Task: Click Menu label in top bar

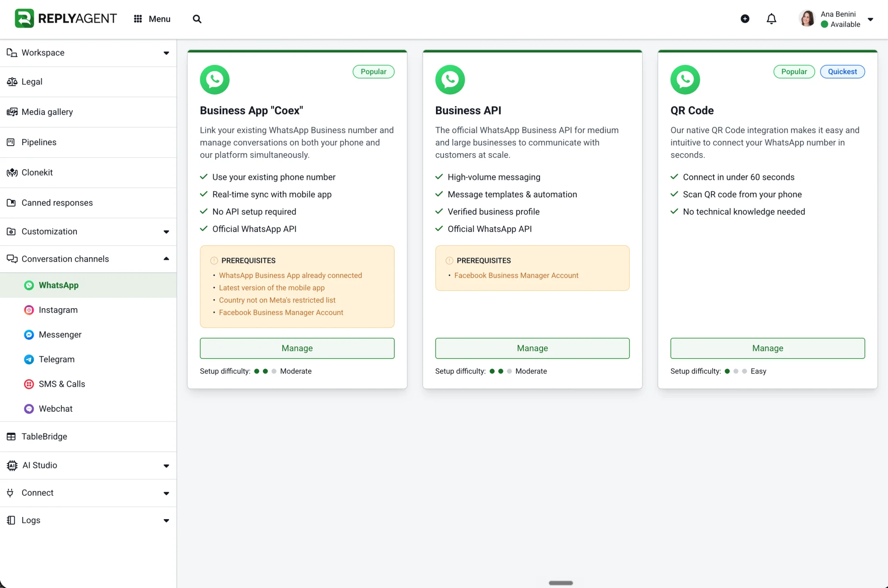Action: tap(159, 19)
